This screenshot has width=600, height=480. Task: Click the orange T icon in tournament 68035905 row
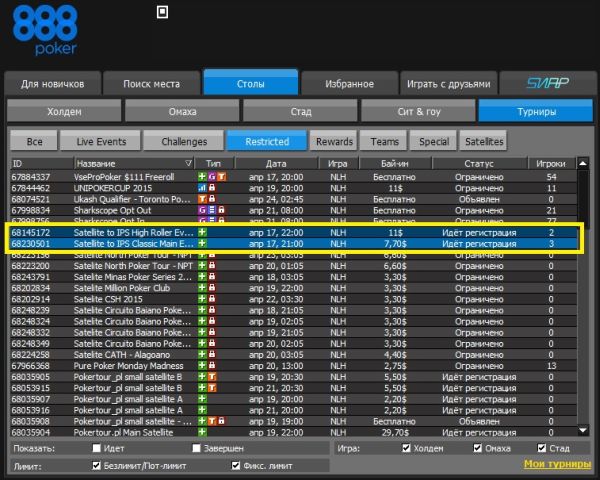click(212, 377)
